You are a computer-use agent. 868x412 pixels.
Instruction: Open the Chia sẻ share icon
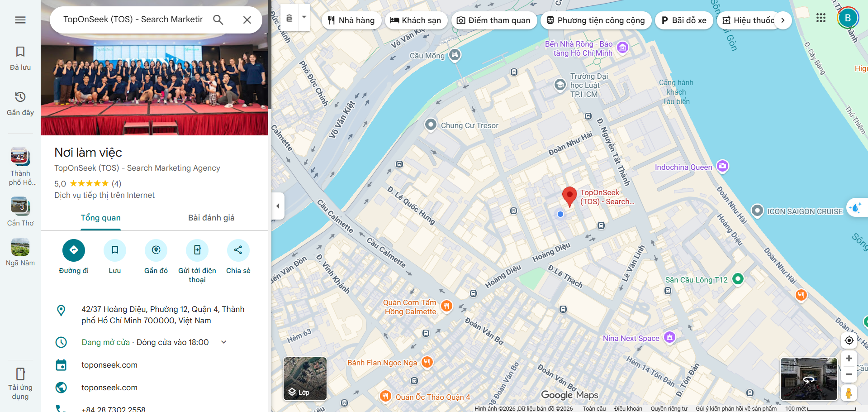click(238, 250)
